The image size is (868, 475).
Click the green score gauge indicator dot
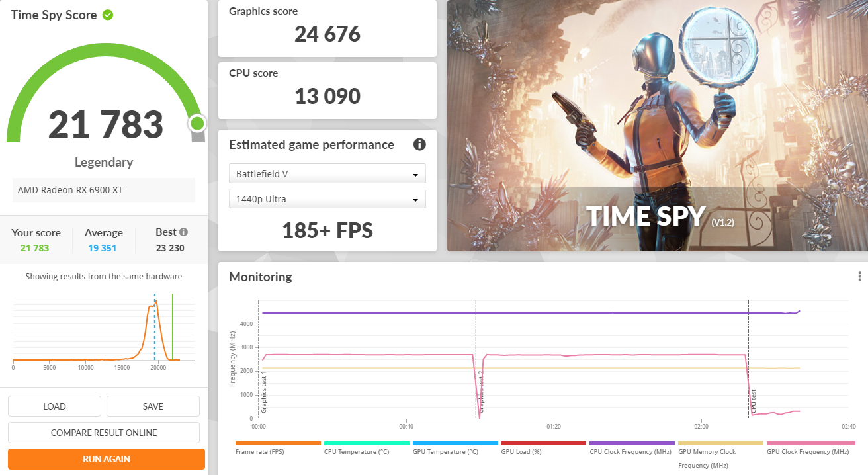(197, 123)
